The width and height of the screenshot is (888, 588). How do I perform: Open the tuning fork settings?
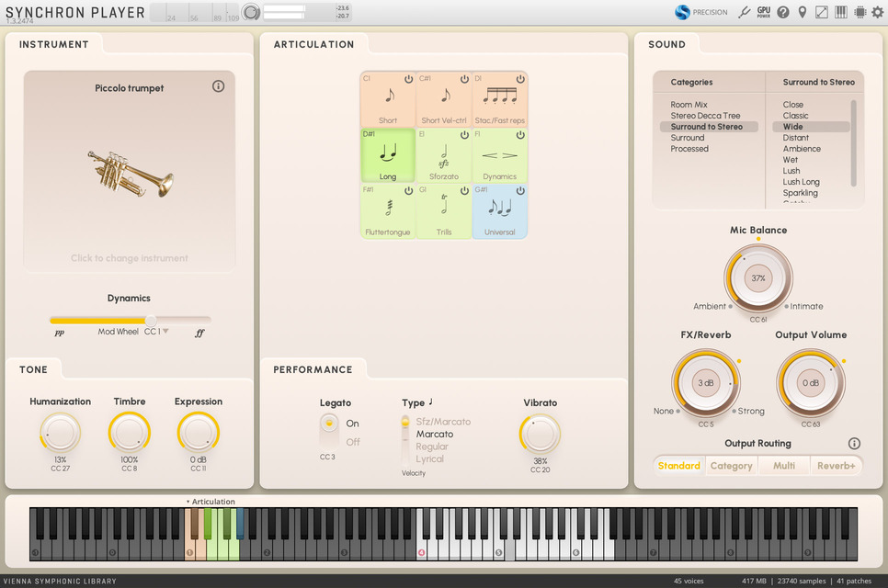click(745, 12)
